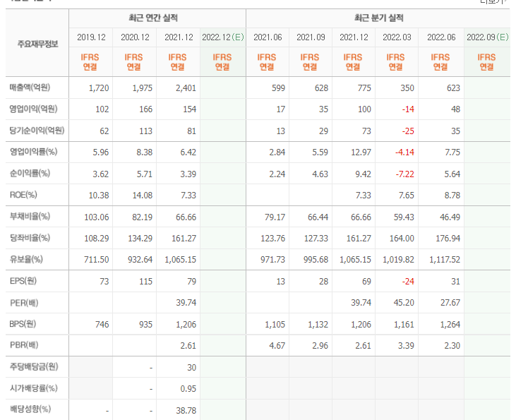Viewport: 516px width, 420px height.
Task: Click the red -4.14 margin value
Action: 404,152
